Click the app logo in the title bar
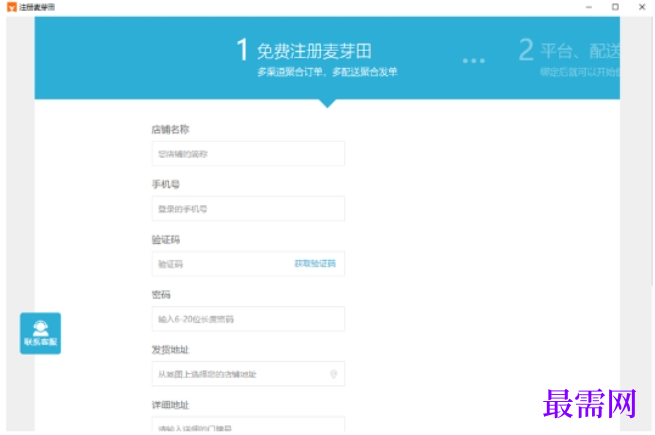Image resolution: width=655 pixels, height=435 pixels. click(x=12, y=7)
